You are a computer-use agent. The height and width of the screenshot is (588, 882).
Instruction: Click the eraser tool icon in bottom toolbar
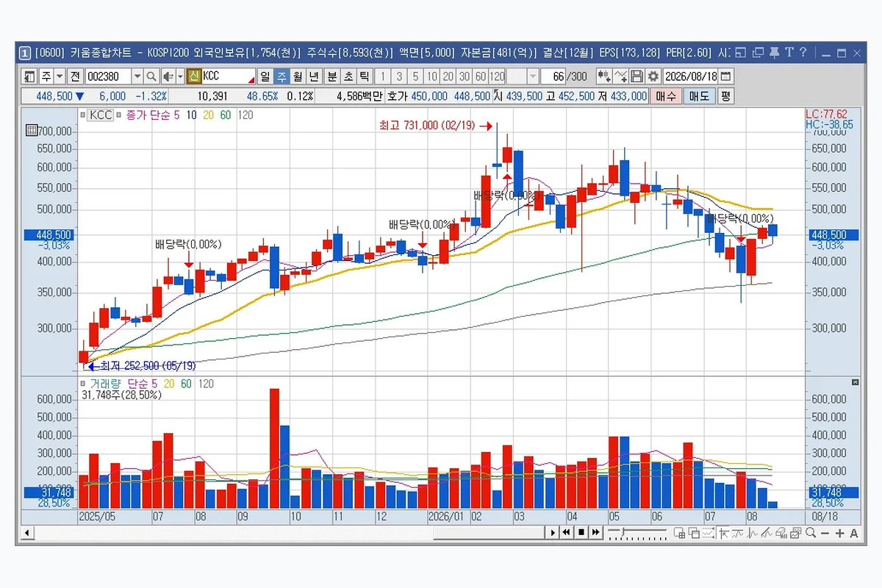pos(781,533)
